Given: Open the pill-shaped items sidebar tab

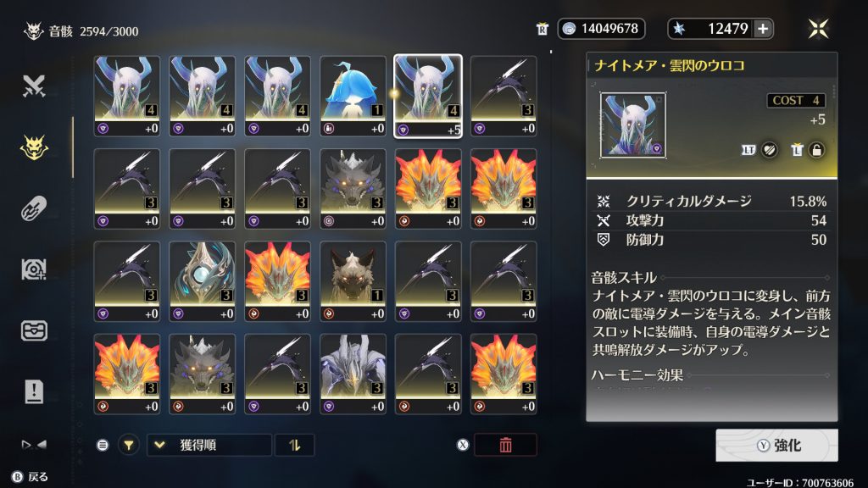Looking at the screenshot, I should tap(34, 208).
